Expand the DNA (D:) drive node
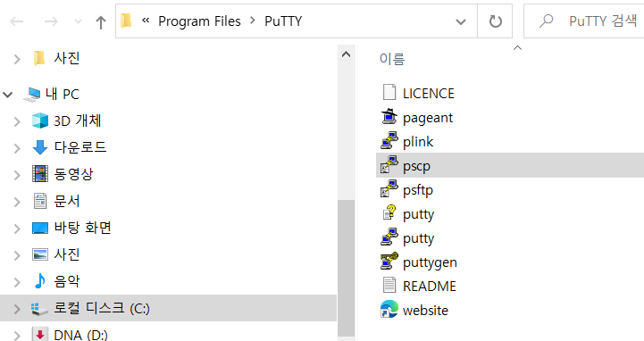The image size is (644, 341). click(17, 336)
